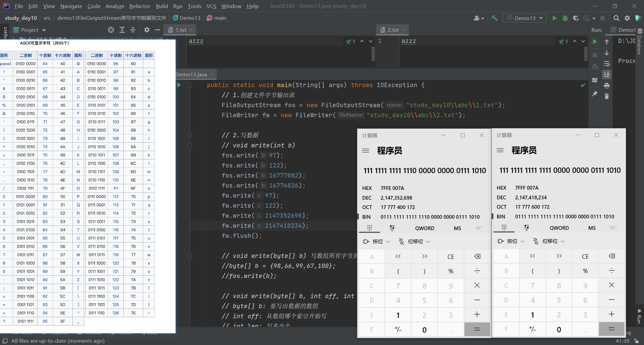Open the Refactor menu
644x345 pixels.
pyautogui.click(x=140, y=6)
